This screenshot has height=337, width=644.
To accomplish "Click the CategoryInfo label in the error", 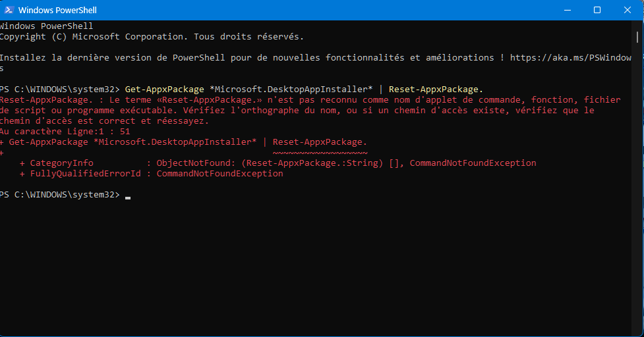I will (x=61, y=163).
